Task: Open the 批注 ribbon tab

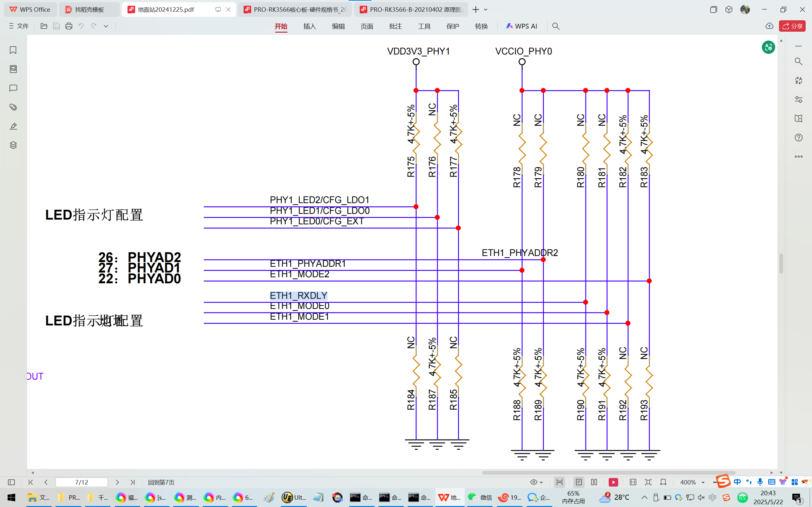Action: point(395,26)
